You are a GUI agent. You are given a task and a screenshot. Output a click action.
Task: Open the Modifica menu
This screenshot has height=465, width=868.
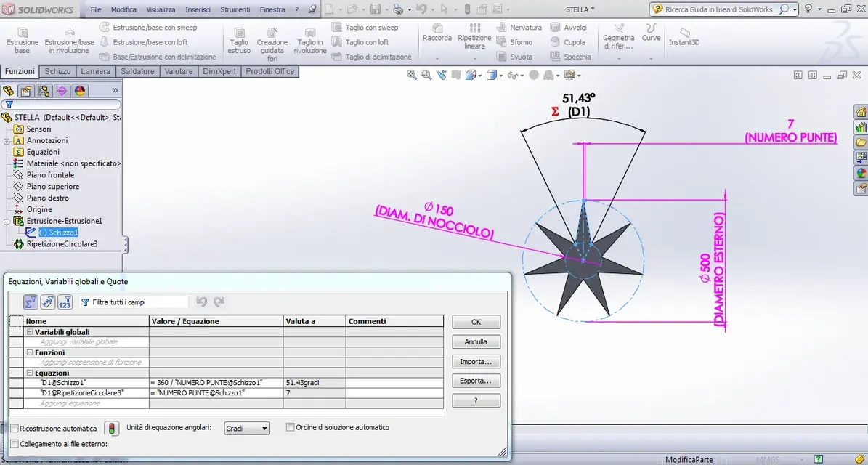(x=123, y=9)
